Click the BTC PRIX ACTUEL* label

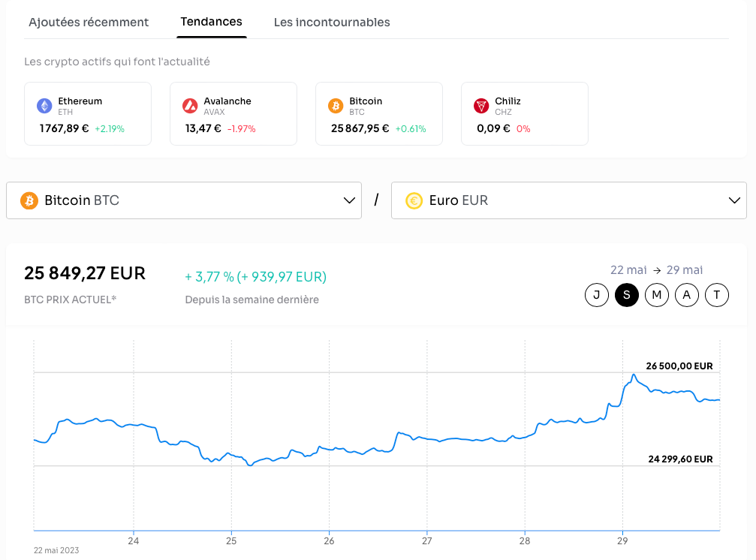(x=71, y=300)
